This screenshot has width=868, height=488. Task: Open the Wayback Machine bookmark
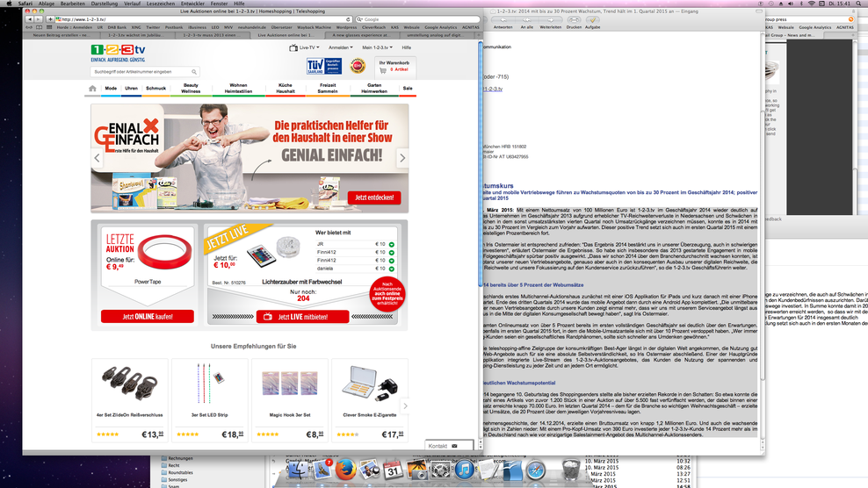[x=314, y=27]
